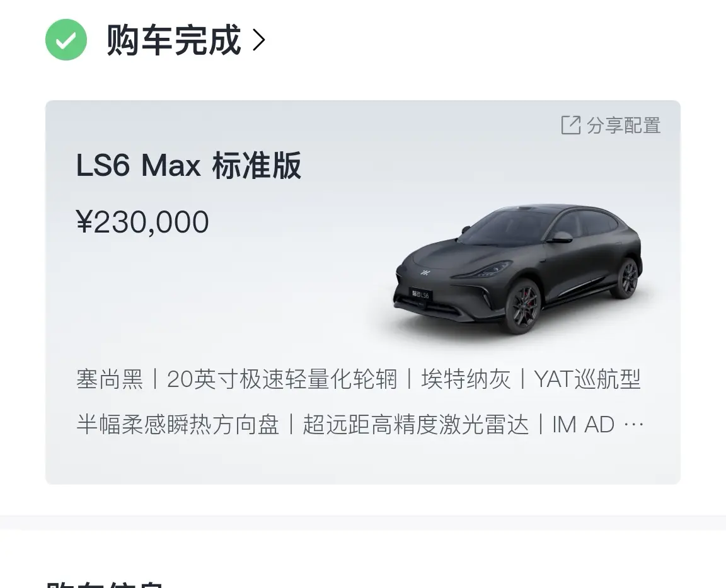
Task: Click the green checkmark status icon
Action: (66, 40)
